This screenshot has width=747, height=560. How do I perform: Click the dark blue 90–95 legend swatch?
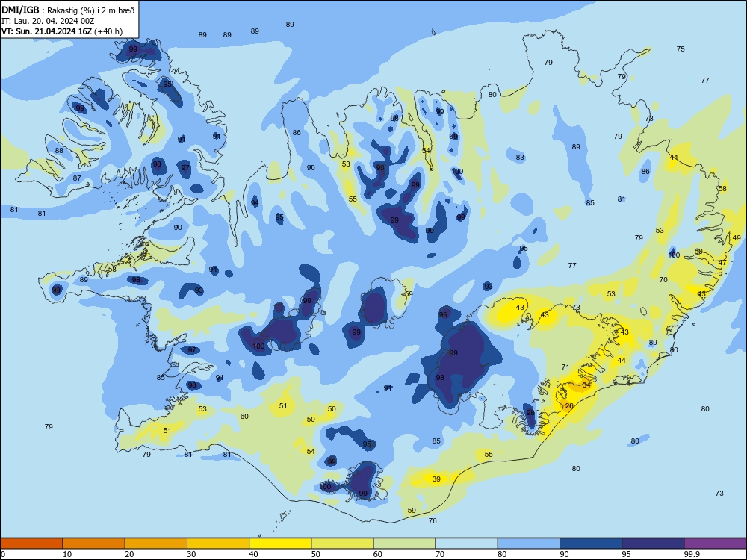pyautogui.click(x=591, y=544)
